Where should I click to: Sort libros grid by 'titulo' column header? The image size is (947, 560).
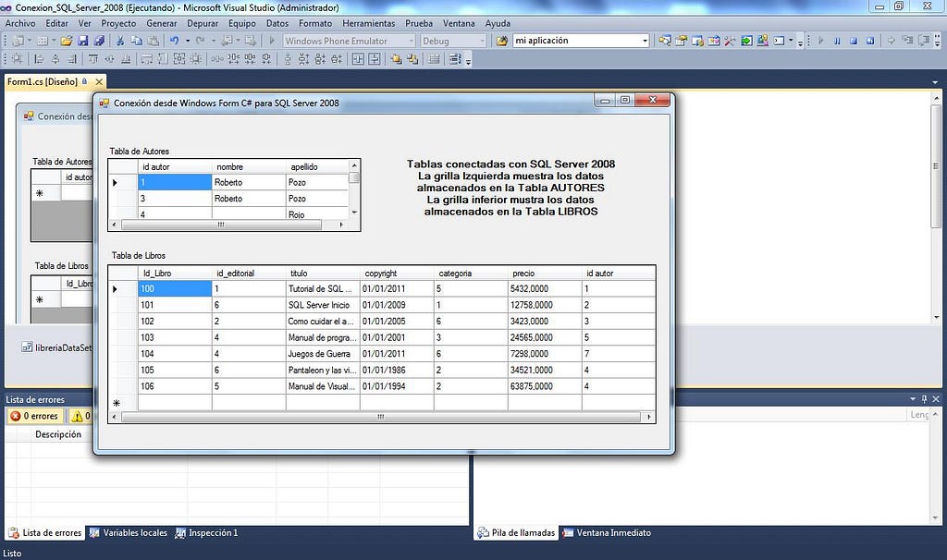coord(323,274)
